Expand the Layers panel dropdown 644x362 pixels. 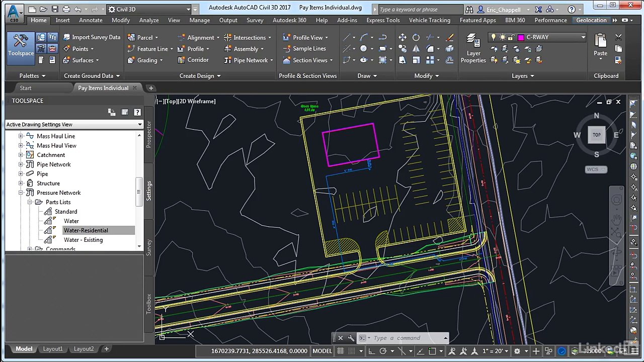[x=523, y=76]
